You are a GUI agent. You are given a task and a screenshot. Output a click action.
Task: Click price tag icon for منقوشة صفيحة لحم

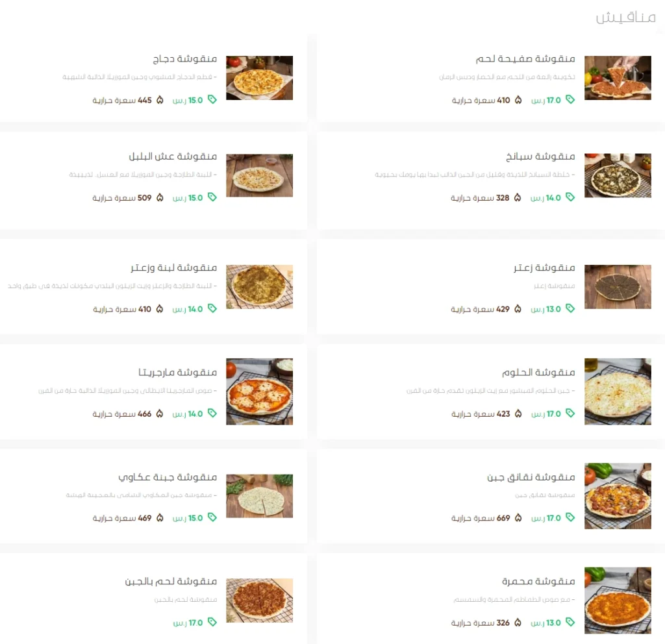(570, 99)
